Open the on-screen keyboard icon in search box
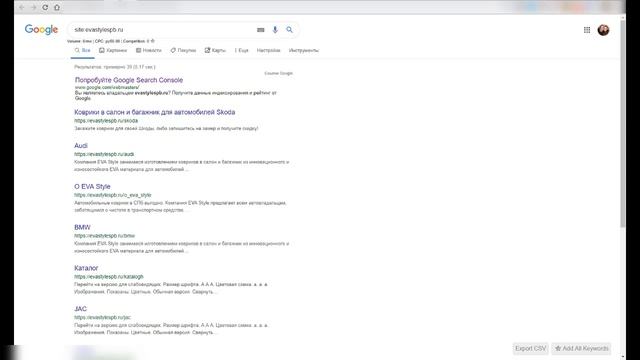This screenshot has height=360, width=640. coord(260,30)
